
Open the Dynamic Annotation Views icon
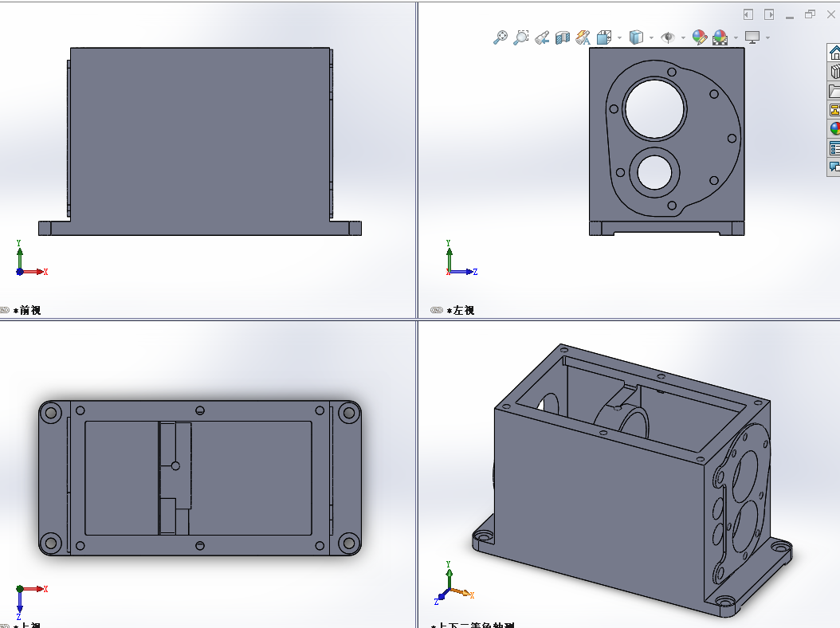click(x=583, y=37)
